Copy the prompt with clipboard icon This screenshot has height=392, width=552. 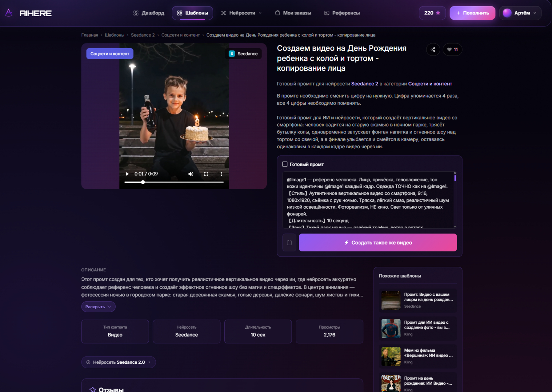(x=289, y=243)
